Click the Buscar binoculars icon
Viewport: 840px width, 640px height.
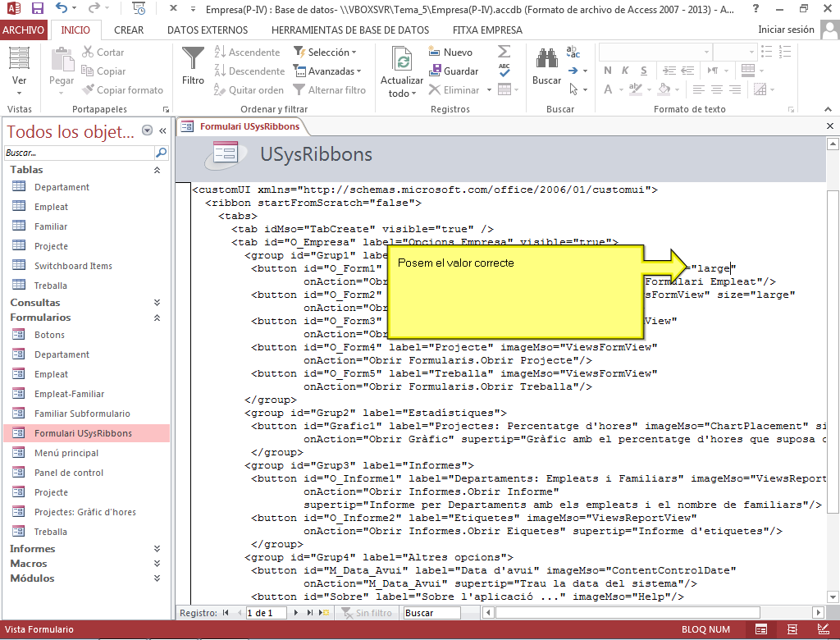(546, 59)
